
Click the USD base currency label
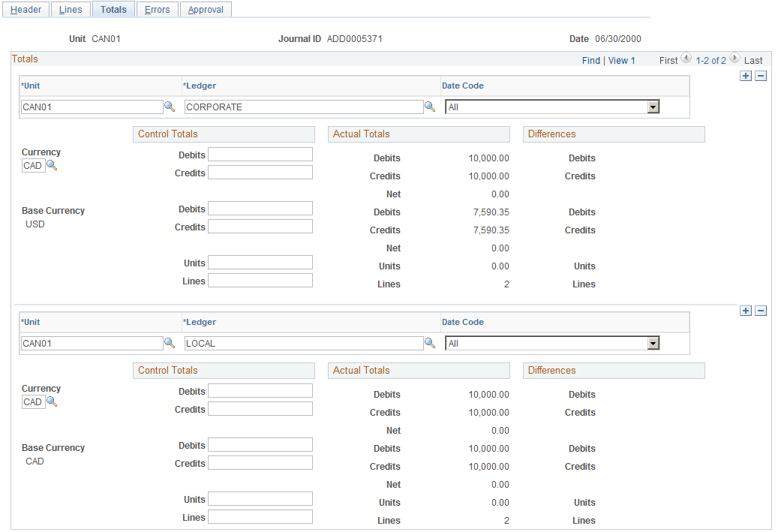(35, 224)
